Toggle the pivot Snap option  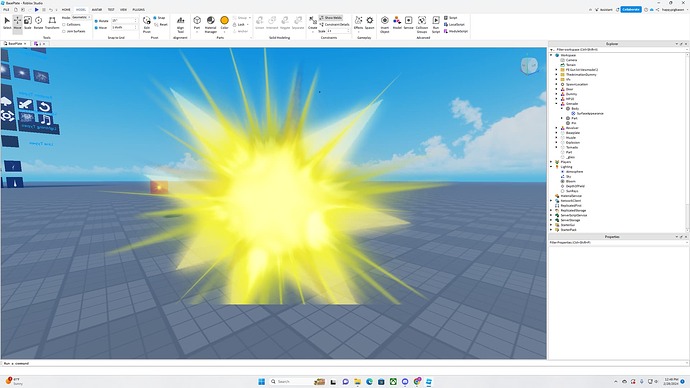pos(159,18)
